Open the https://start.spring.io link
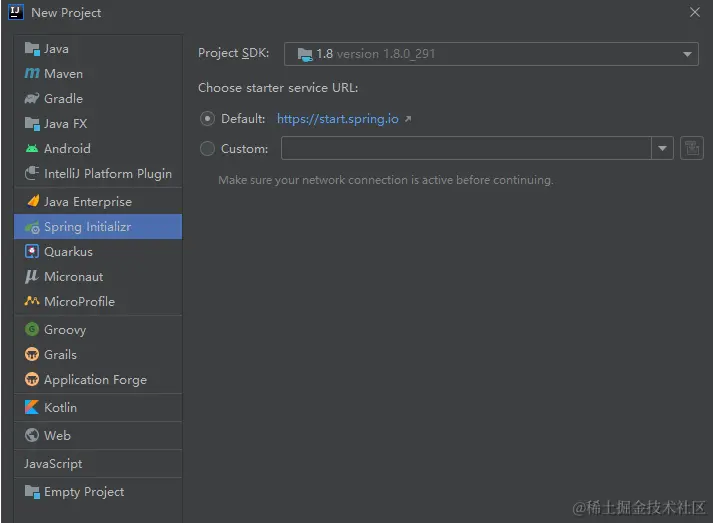The height and width of the screenshot is (523, 713). click(338, 119)
